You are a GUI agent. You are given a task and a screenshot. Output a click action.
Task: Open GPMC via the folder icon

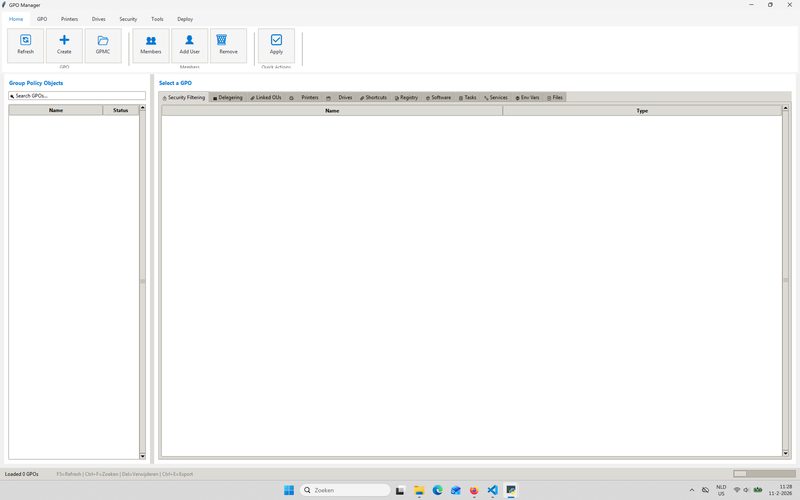(x=103, y=40)
